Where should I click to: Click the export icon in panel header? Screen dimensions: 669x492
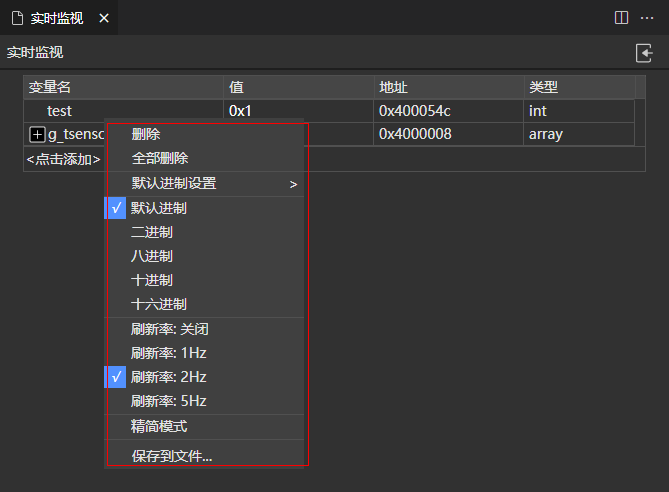click(x=644, y=53)
